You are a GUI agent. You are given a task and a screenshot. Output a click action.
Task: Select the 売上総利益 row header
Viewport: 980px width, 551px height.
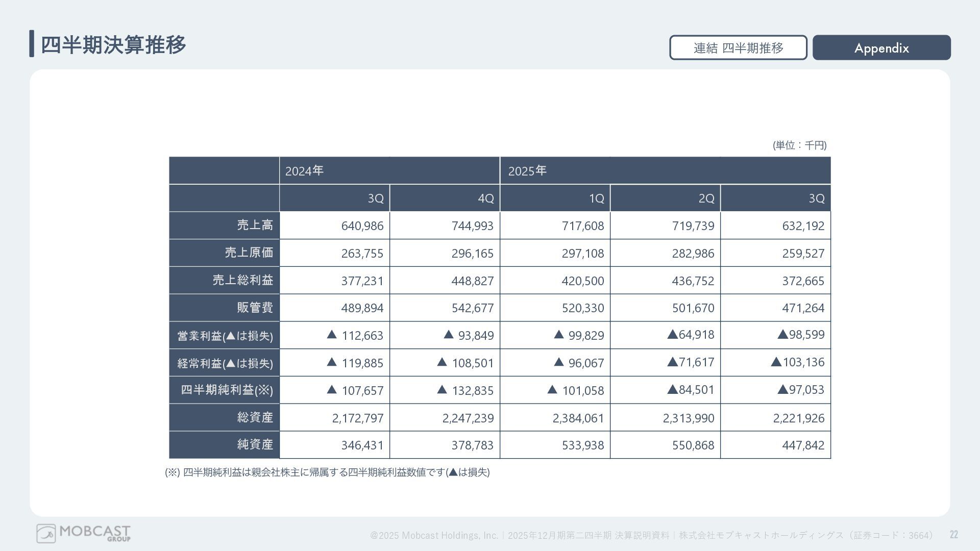pos(242,281)
